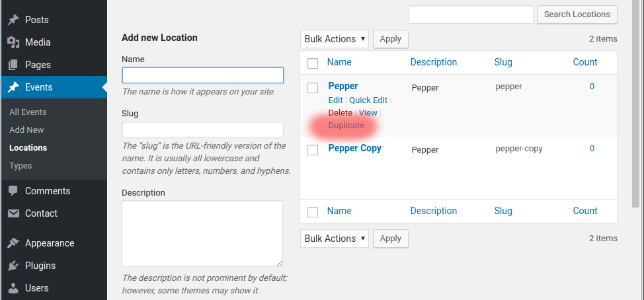The width and height of the screenshot is (644, 300).
Task: Click Delete under Pepper
Action: (x=341, y=113)
